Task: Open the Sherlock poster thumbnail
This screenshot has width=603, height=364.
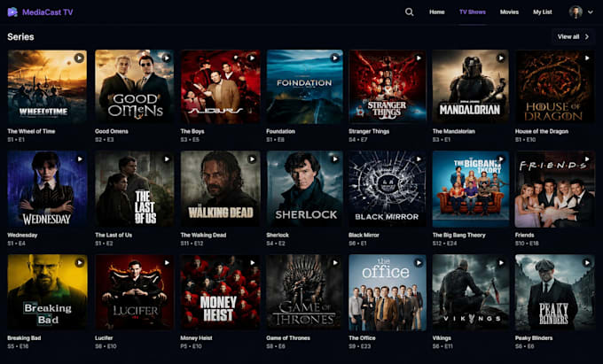Action: (x=304, y=189)
